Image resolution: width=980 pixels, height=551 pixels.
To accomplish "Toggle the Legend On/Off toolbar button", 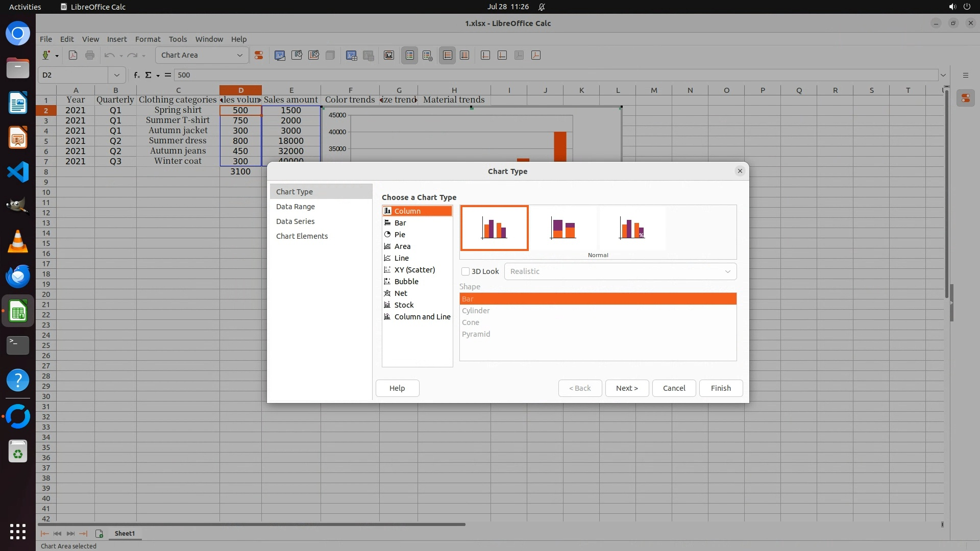I will click(410, 55).
